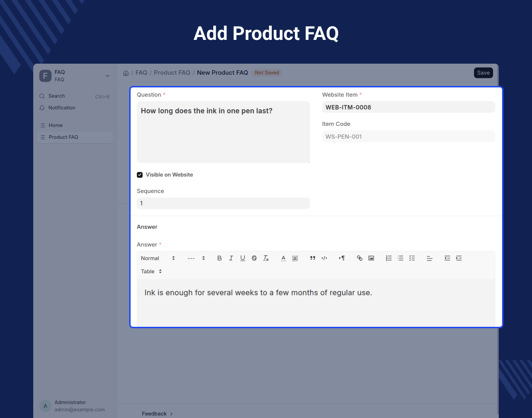Click the Sequence field
The height and width of the screenshot is (418, 532).
223,203
